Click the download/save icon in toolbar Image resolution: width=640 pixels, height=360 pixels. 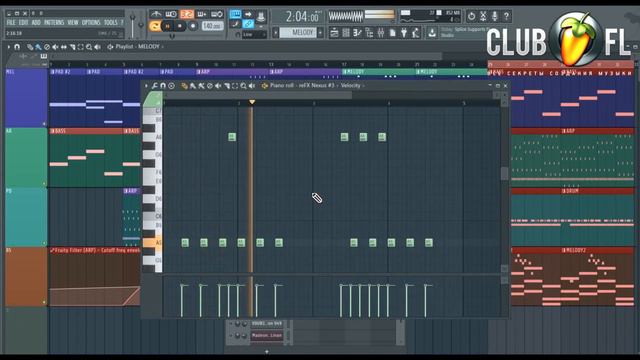coord(432,33)
